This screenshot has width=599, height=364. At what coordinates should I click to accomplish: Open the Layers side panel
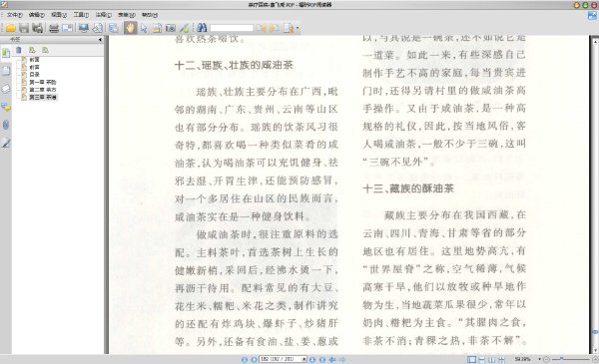coord(6,89)
